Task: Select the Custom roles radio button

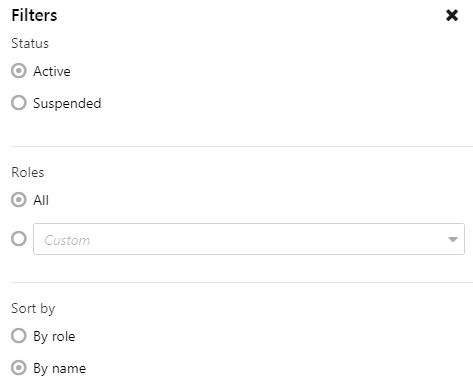Action: pos(19,239)
